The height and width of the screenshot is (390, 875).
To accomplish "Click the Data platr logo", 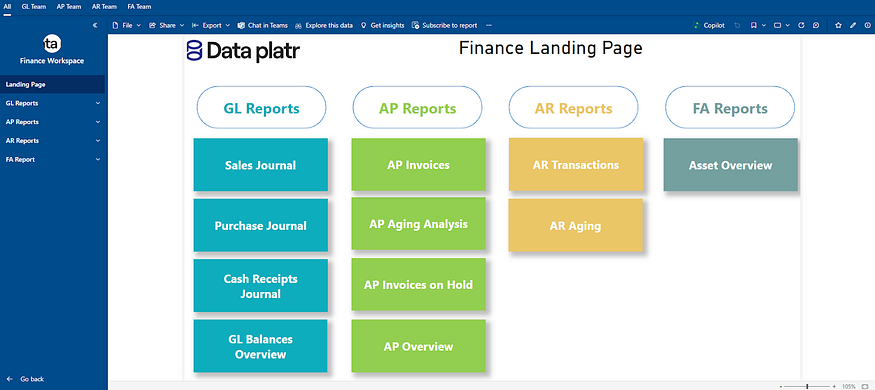I will pyautogui.click(x=243, y=51).
